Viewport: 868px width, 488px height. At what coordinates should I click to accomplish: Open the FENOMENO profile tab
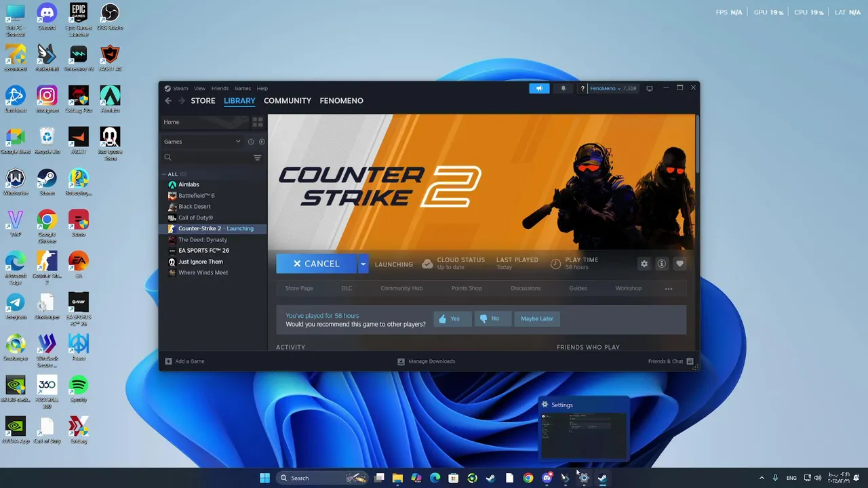[341, 101]
